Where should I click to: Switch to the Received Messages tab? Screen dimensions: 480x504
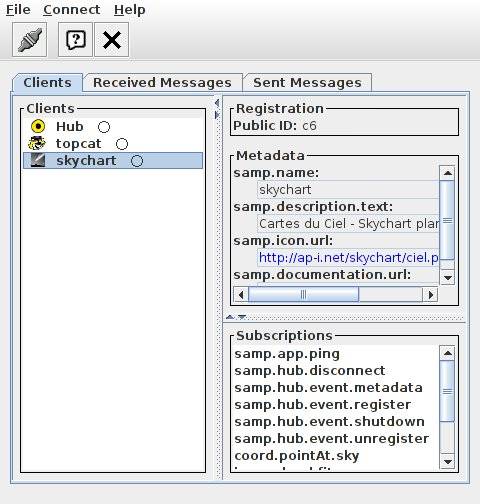tap(162, 82)
